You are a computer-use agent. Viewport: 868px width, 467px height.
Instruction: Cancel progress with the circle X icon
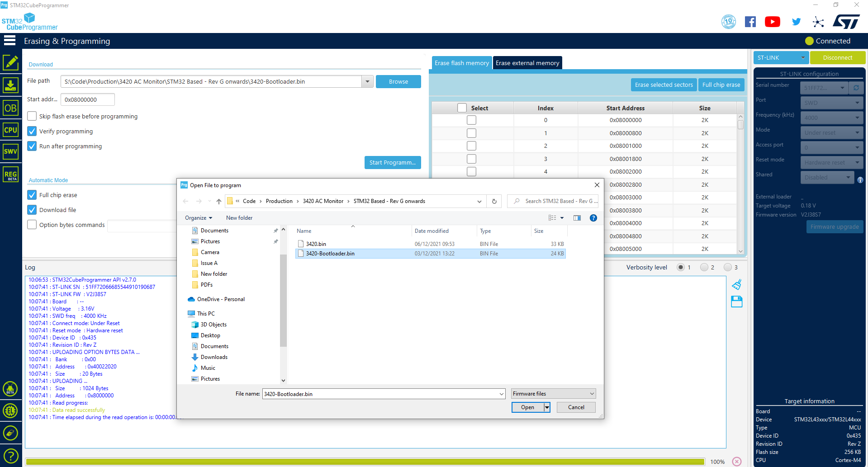(737, 462)
